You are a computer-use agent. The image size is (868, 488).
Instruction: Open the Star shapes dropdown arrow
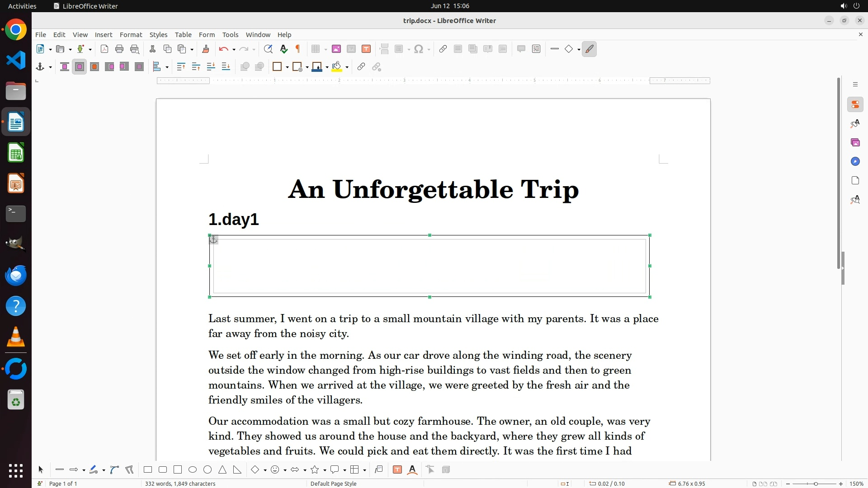click(325, 470)
